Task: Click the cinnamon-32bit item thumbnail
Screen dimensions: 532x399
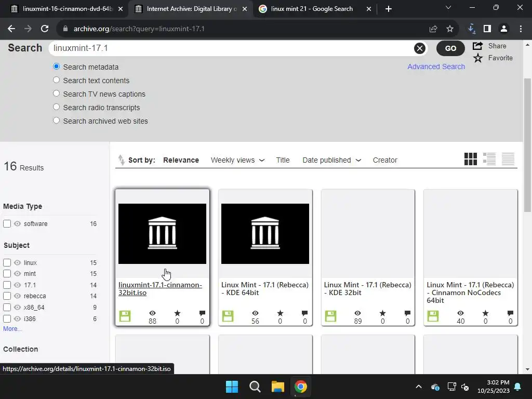Action: pyautogui.click(x=162, y=234)
